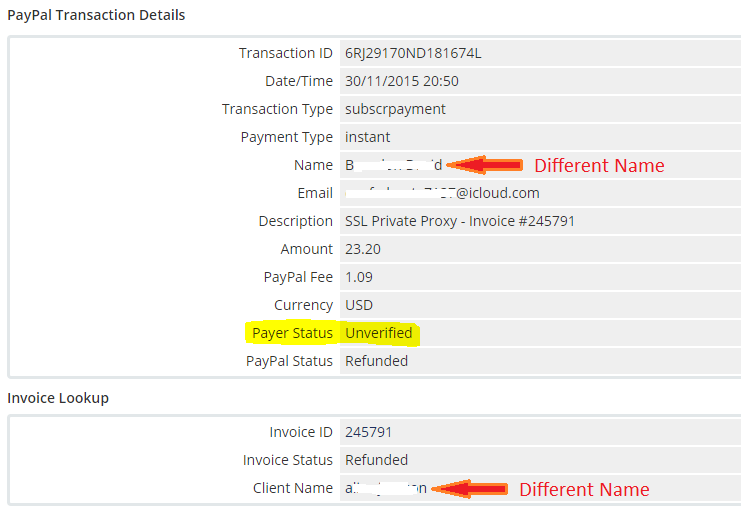Click the Client Name label
Image resolution: width=741 pixels, height=511 pixels.
[293, 488]
